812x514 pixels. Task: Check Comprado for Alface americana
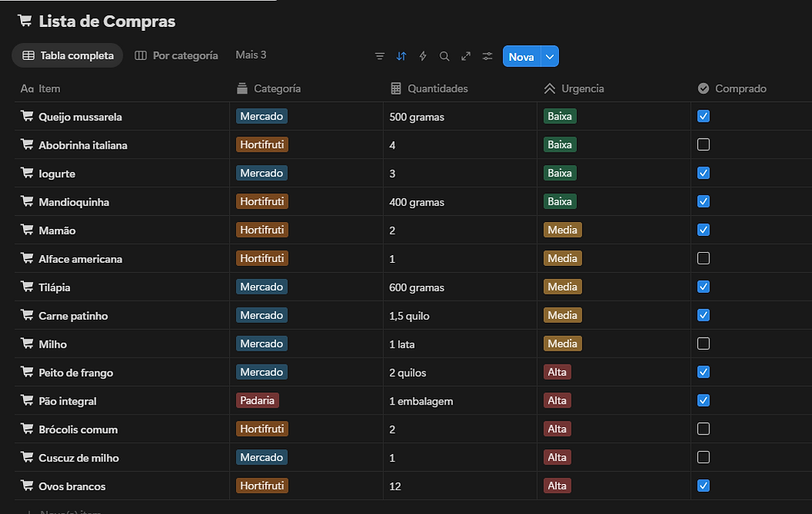[x=703, y=258]
